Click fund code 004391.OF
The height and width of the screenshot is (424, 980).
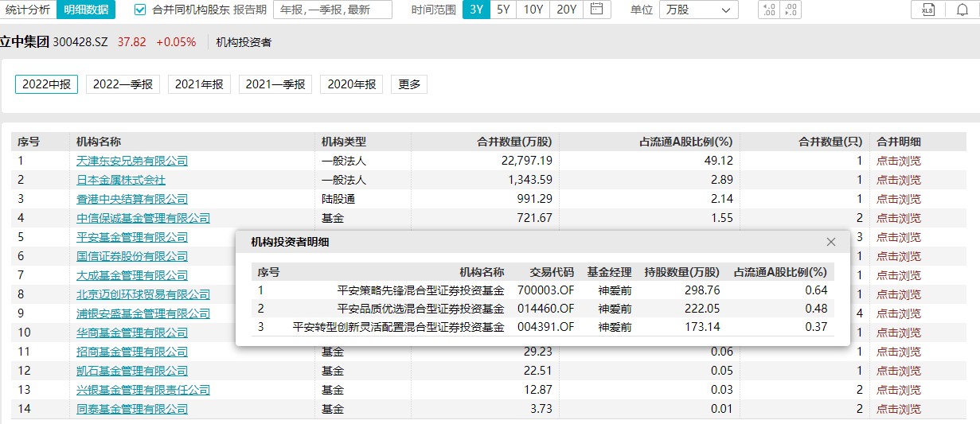545,327
